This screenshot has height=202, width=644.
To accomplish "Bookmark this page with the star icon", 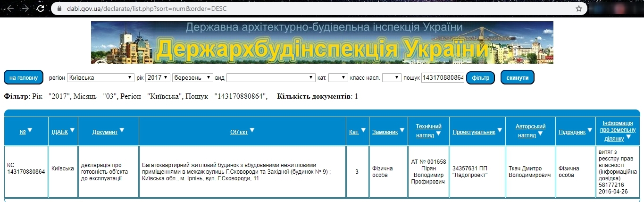I will (x=579, y=8).
